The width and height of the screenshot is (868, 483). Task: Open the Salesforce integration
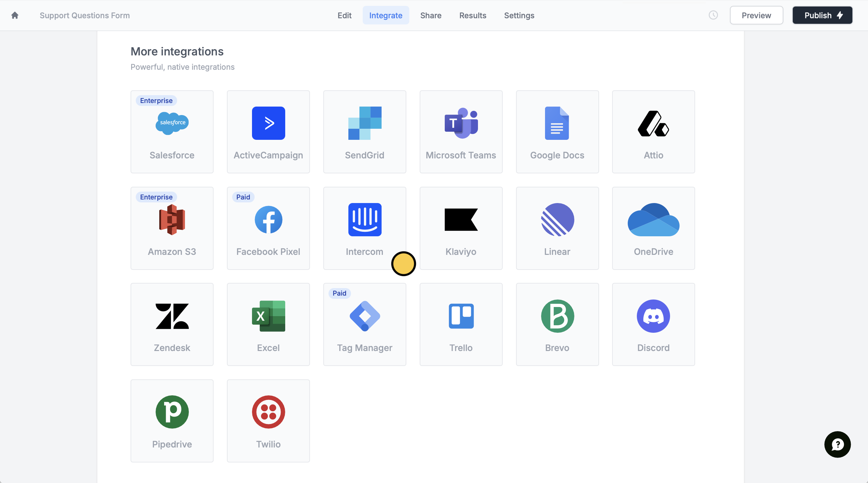[x=172, y=132]
